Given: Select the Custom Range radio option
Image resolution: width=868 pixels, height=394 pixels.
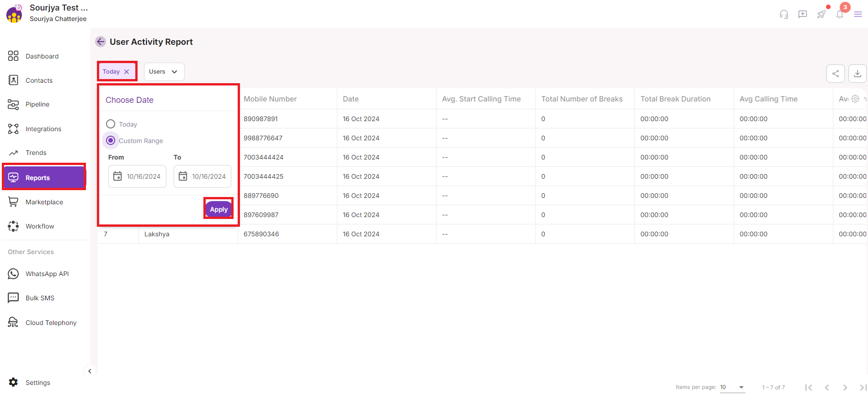Looking at the screenshot, I should click(111, 140).
